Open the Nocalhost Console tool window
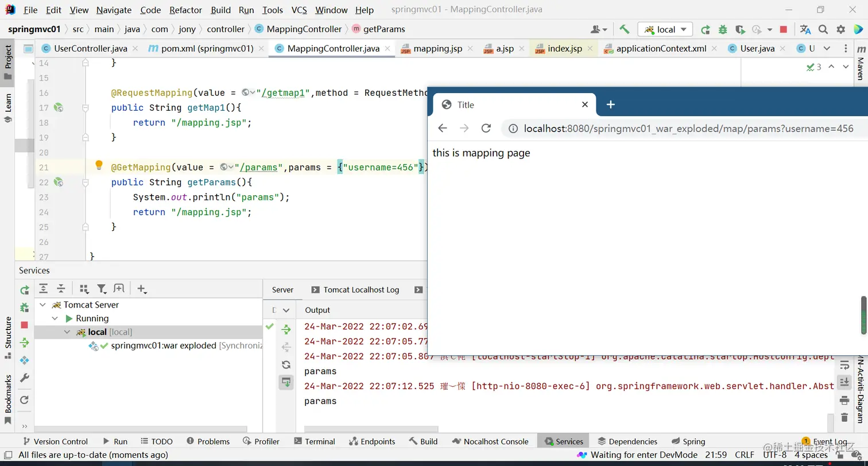The image size is (868, 466). pos(490,441)
